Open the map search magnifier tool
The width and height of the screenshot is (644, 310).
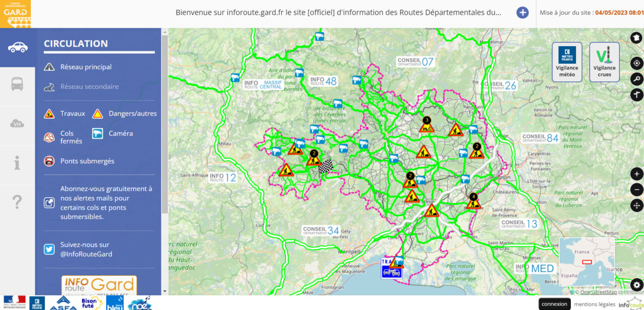pyautogui.click(x=636, y=79)
